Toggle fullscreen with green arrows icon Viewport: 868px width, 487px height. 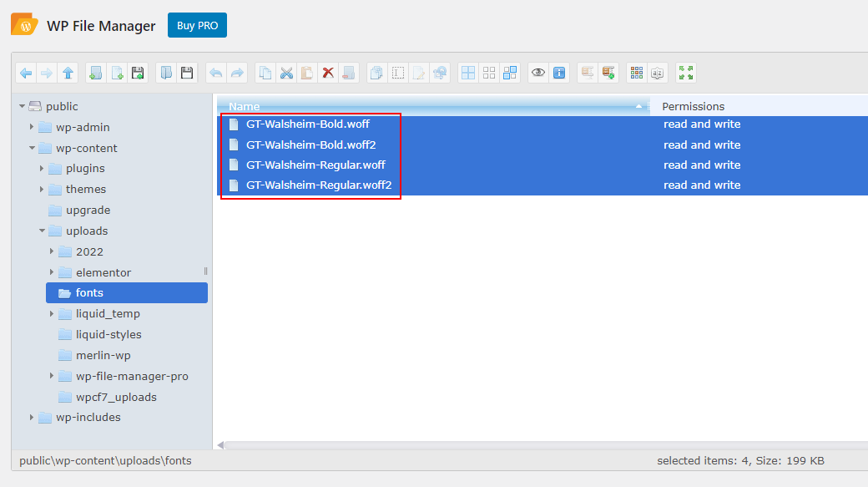[x=686, y=74]
